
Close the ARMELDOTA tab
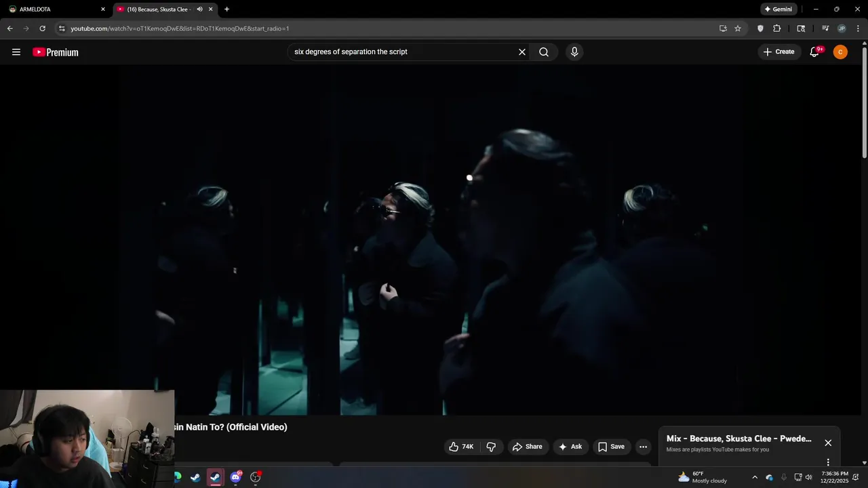click(103, 9)
